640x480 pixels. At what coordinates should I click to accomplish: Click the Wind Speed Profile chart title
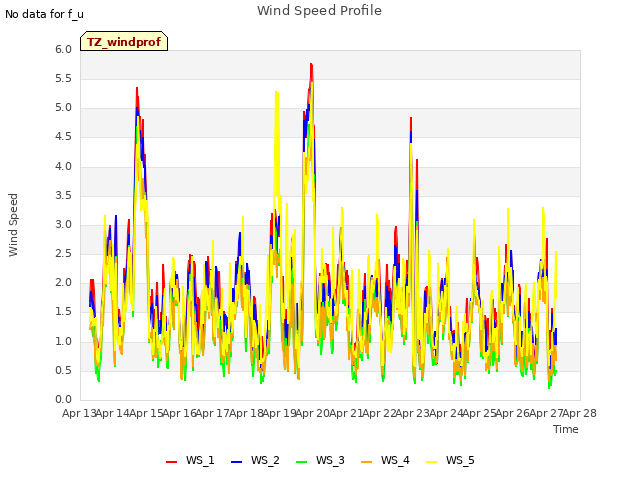[319, 11]
